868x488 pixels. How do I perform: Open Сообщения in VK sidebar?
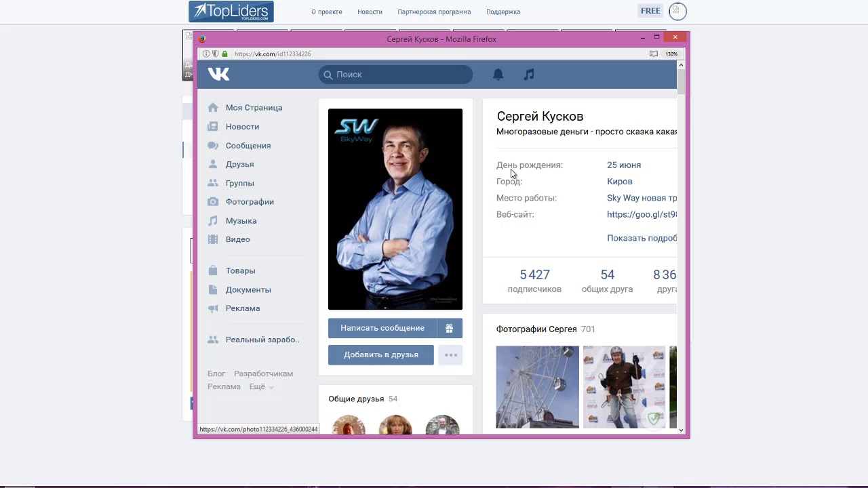[x=248, y=145]
